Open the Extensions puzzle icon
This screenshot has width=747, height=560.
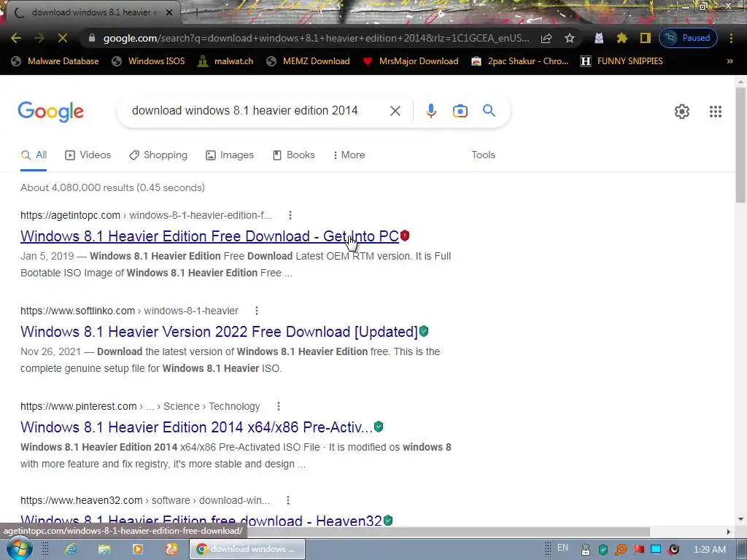[622, 38]
